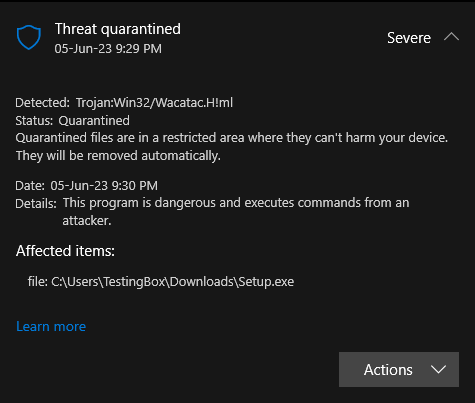Click the 05-Jun-23 9:30 PM date value
Screen dimensions: 475x403
click(104, 186)
